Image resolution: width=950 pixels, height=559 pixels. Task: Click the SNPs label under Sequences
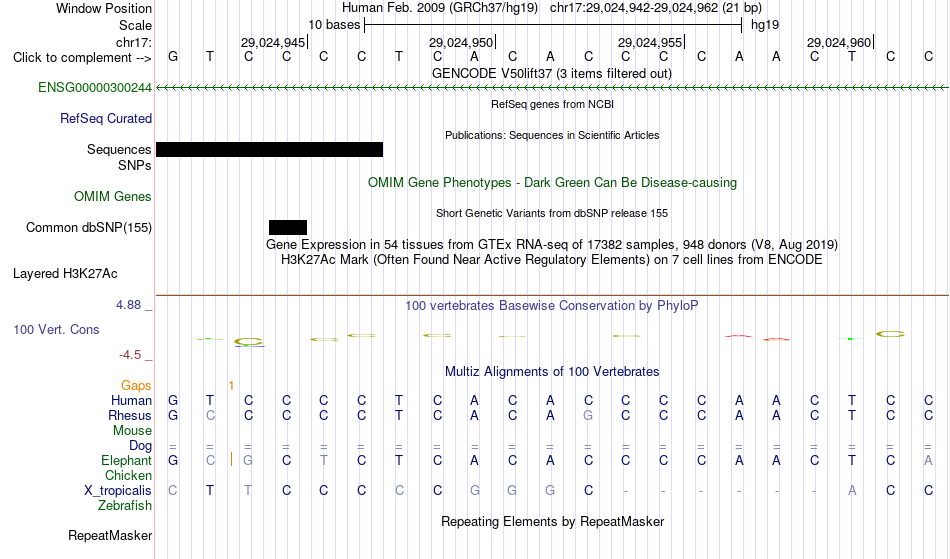coord(135,165)
